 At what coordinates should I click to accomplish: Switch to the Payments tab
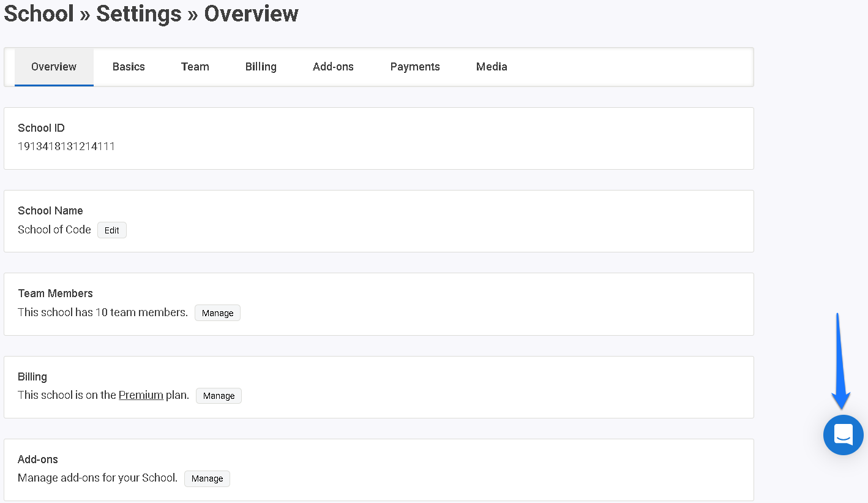415,67
